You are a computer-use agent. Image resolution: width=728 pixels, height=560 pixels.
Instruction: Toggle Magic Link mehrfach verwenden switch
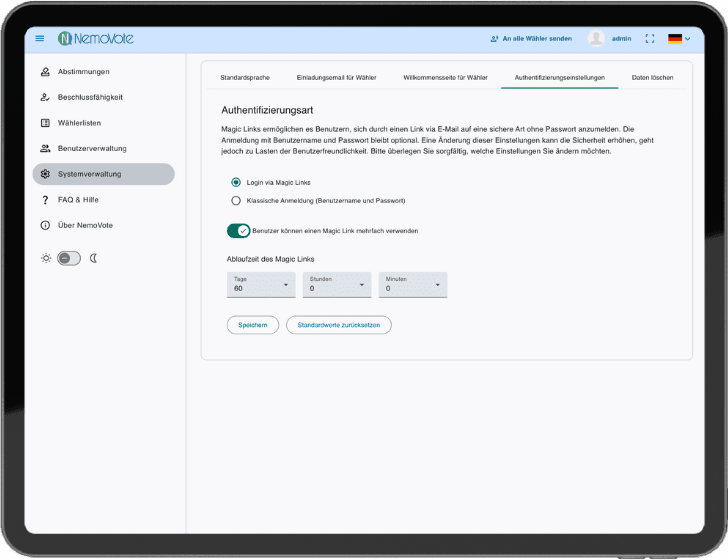(239, 231)
